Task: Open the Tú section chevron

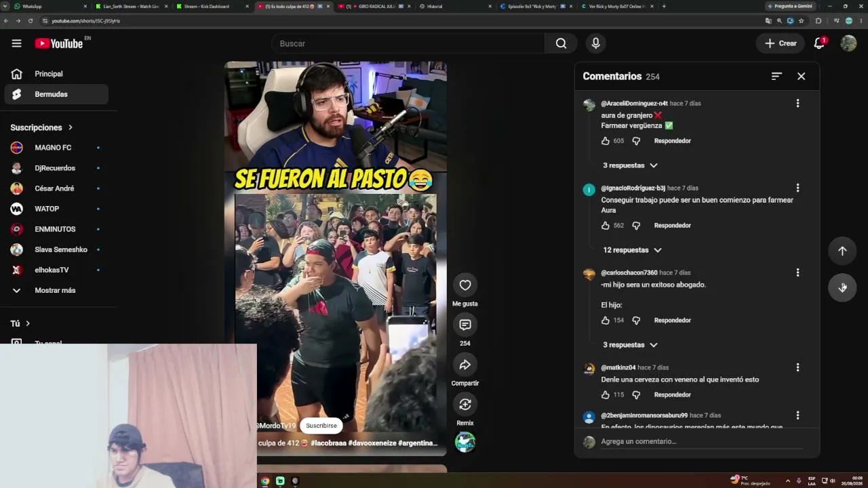Action: click(x=28, y=324)
